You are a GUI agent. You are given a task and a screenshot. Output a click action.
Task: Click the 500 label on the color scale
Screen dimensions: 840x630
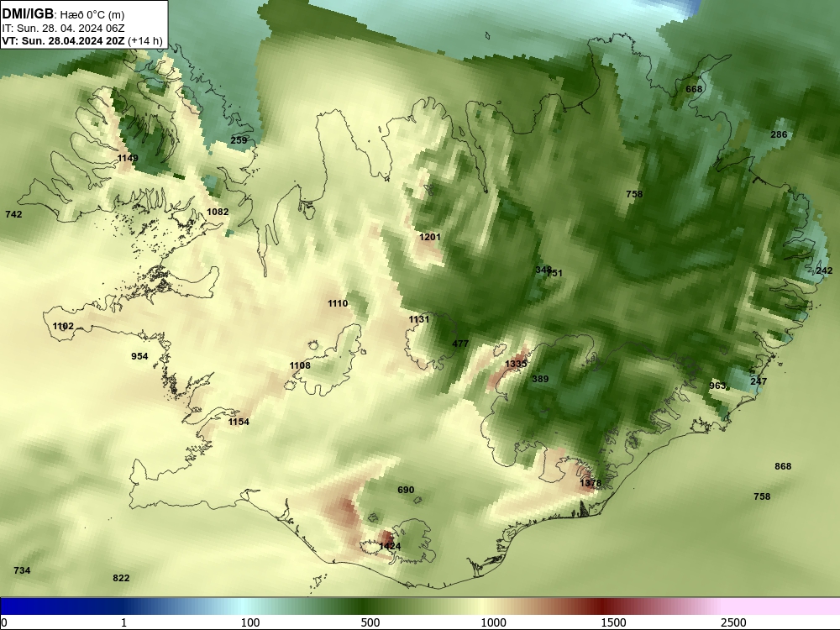(370, 622)
